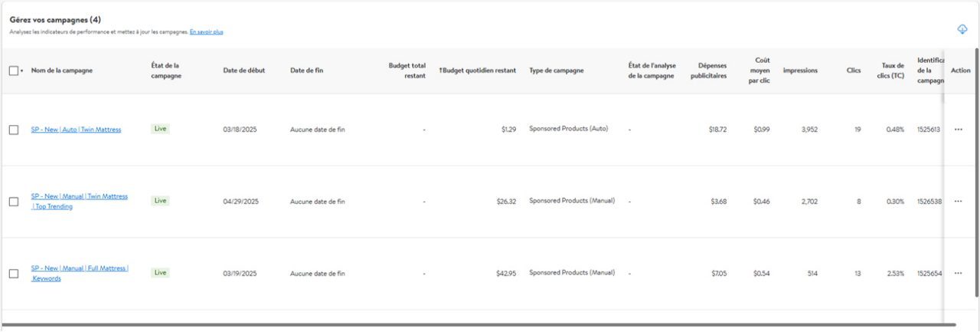Open actions menu for Full Mattress Keywords campaign
Viewport: 980px width, 332px height.
tap(958, 274)
